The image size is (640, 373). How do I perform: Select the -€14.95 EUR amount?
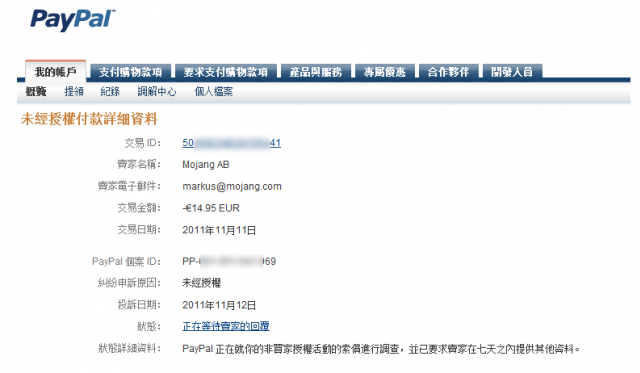pos(211,208)
